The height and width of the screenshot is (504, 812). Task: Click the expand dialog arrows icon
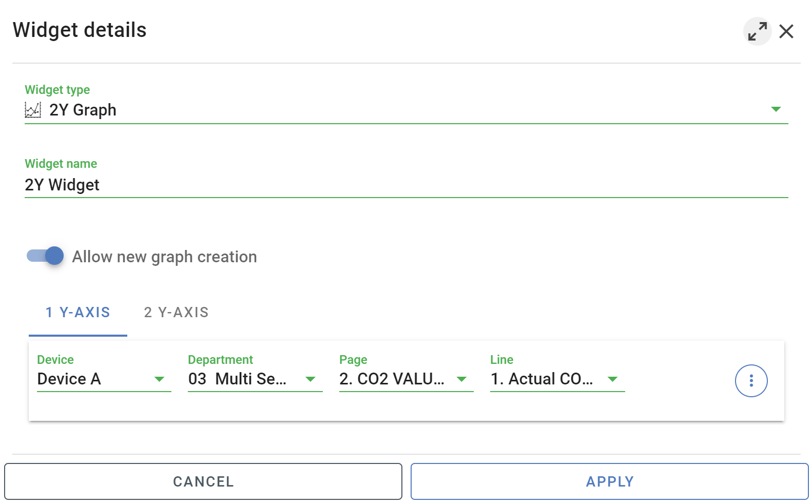point(757,31)
